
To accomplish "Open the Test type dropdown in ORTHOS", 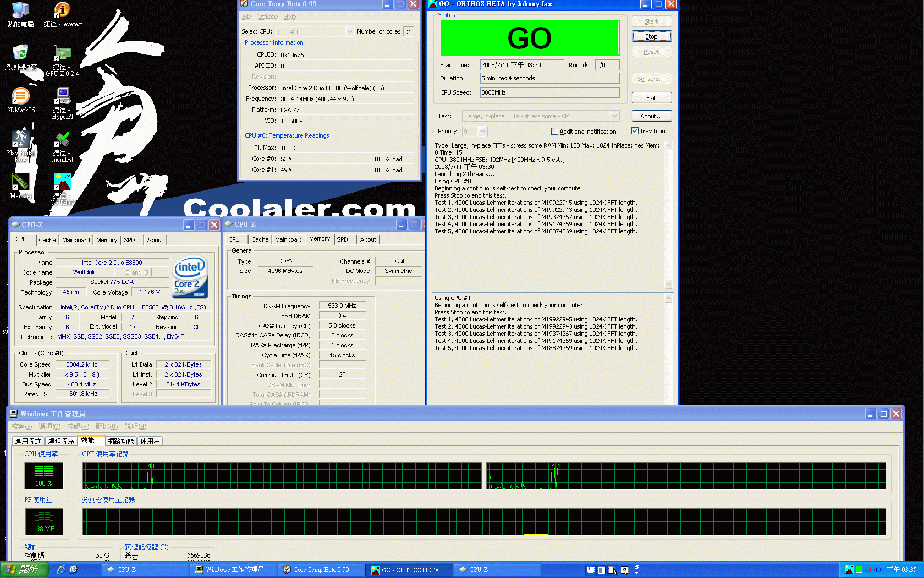I will click(x=615, y=116).
